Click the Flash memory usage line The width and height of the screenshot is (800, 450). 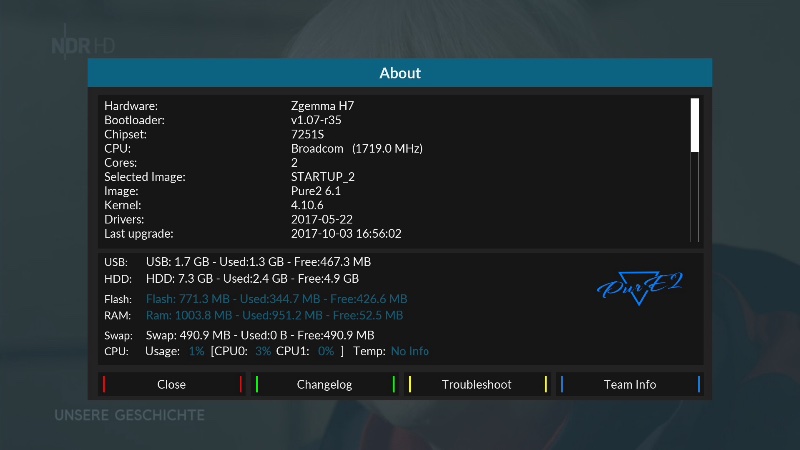point(276,298)
